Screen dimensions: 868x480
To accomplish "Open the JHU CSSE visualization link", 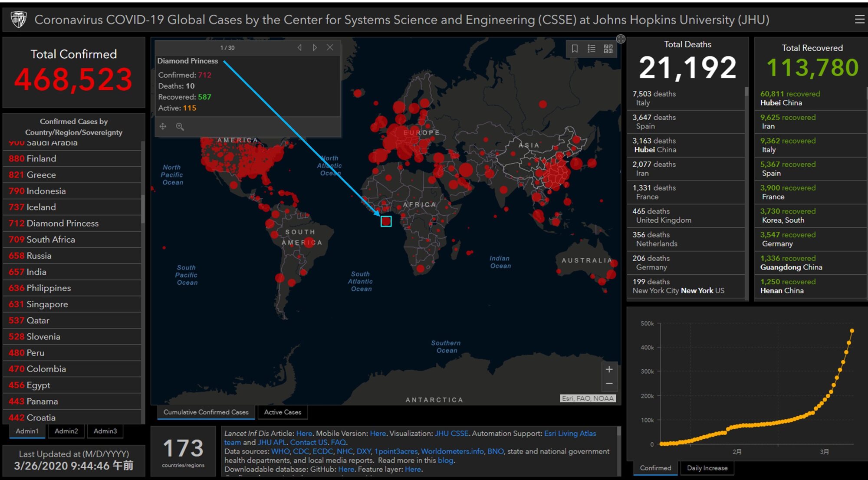I will (451, 433).
